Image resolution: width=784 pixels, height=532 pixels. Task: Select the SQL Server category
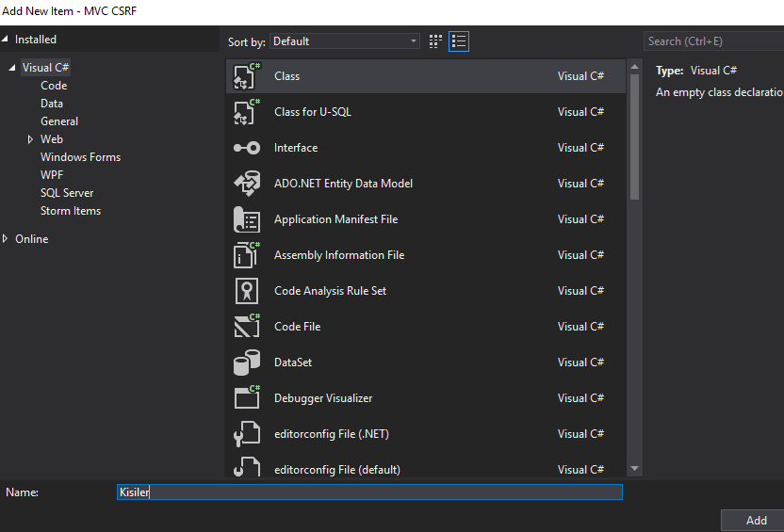[67, 193]
